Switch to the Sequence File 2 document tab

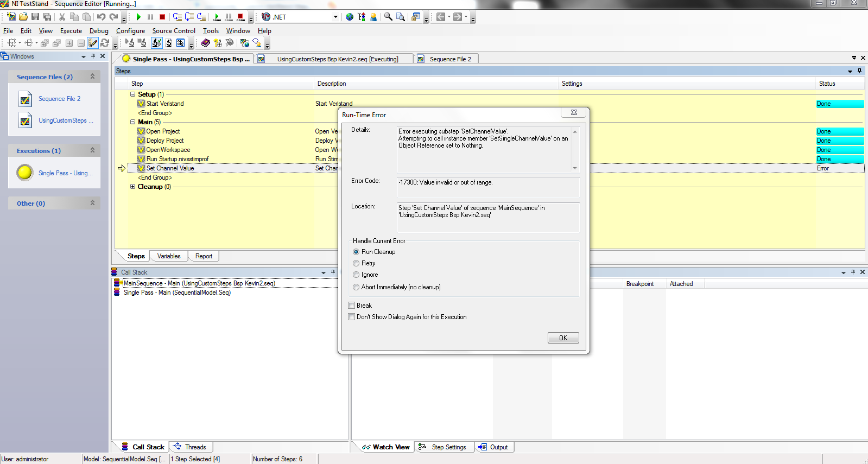(x=447, y=59)
